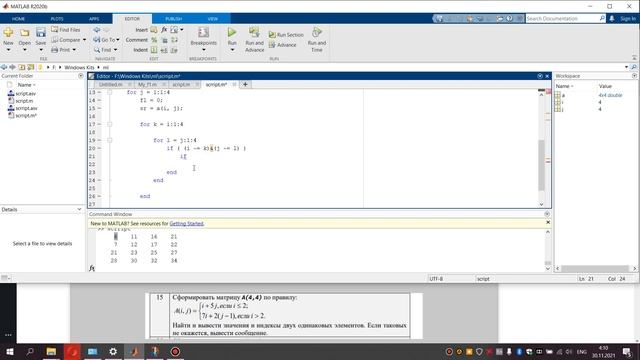640x360 pixels.
Task: Select variable a in Workspace
Action: pos(563,95)
